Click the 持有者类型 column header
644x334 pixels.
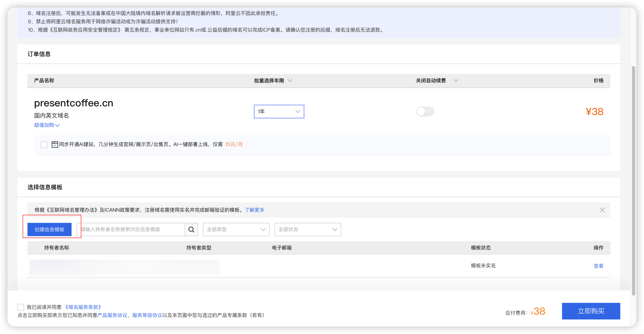click(199, 248)
